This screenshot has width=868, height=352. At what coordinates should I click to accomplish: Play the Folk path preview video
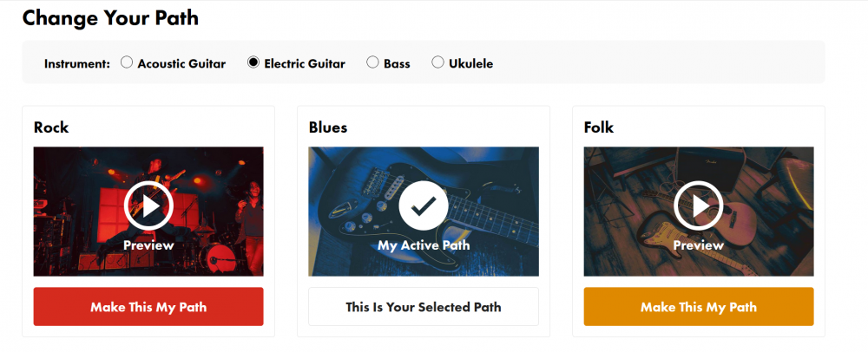tap(699, 205)
